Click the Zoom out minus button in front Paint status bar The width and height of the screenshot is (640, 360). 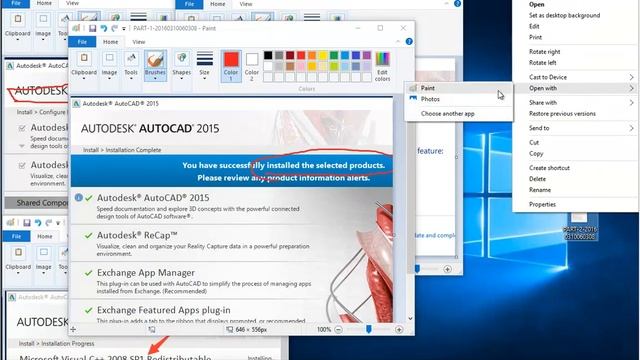pos(338,329)
